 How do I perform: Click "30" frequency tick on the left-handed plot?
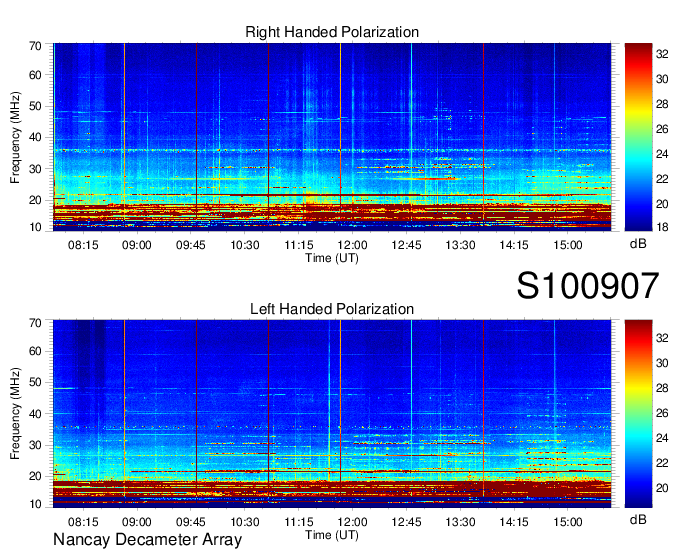pos(35,445)
